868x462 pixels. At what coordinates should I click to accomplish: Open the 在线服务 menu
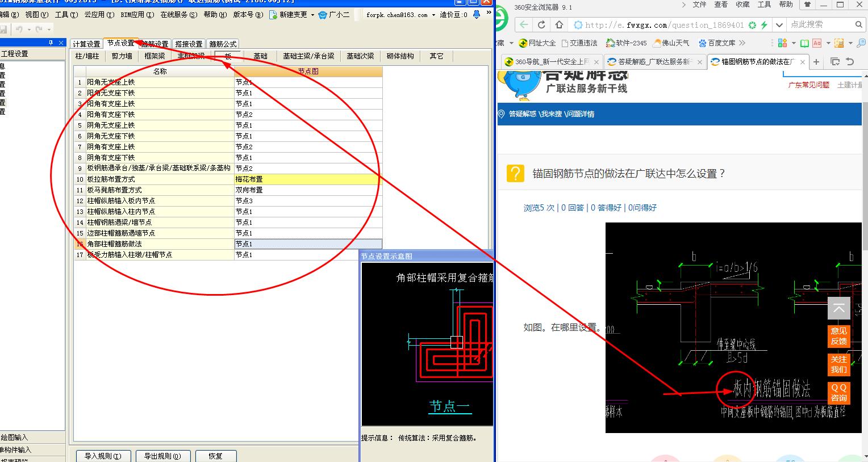pos(179,15)
